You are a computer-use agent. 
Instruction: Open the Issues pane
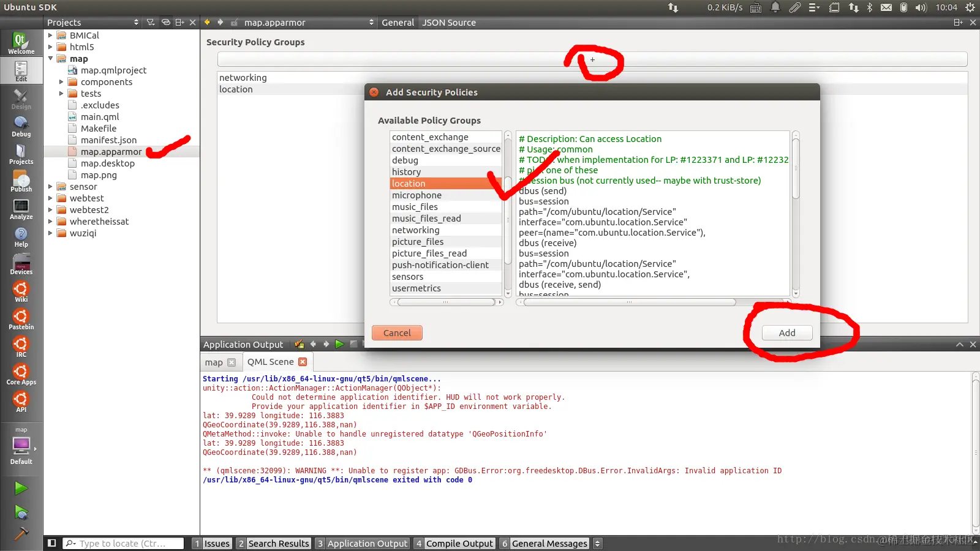211,544
